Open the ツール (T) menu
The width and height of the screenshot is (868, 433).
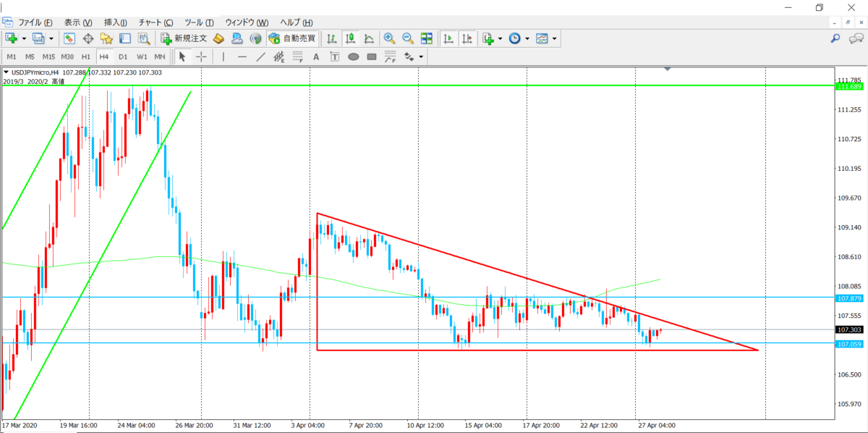[x=199, y=22]
